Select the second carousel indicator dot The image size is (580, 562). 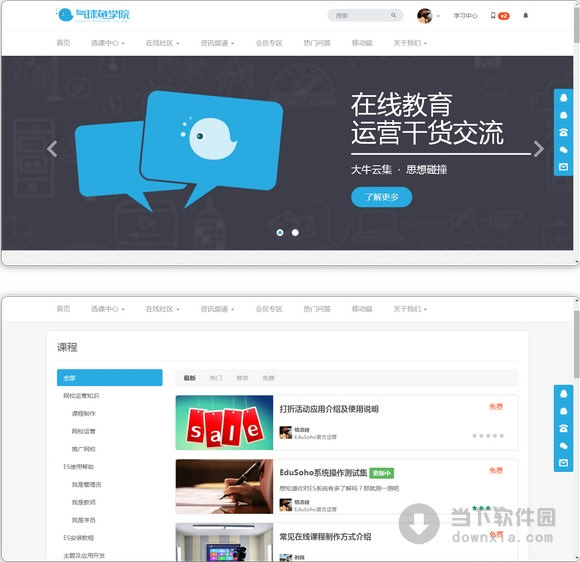pyautogui.click(x=295, y=232)
